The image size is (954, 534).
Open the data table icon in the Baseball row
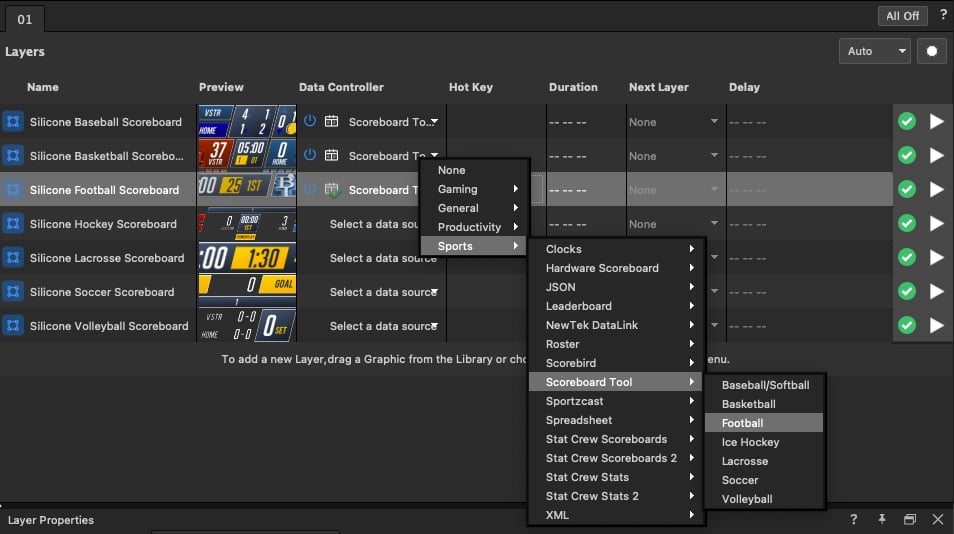[332, 121]
